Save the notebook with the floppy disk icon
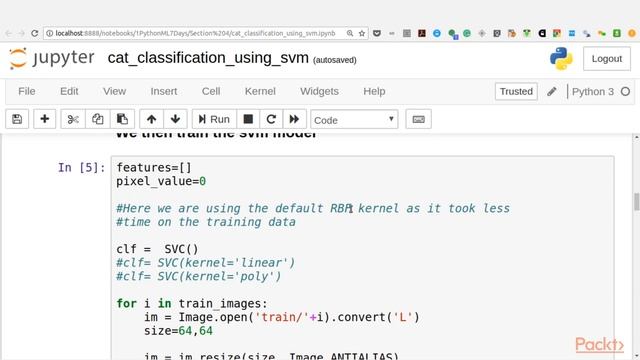 pyautogui.click(x=17, y=119)
